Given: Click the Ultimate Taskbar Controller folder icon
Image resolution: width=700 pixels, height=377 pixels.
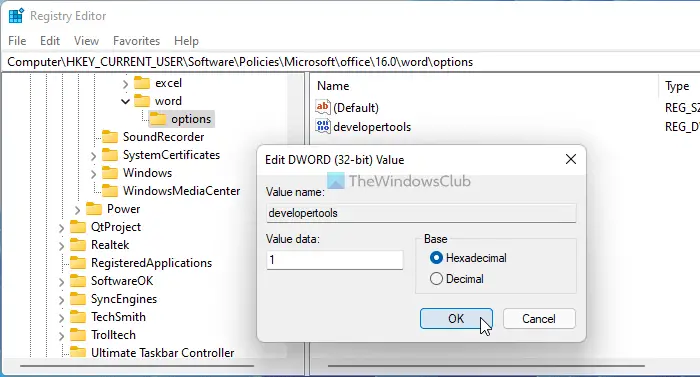Looking at the screenshot, I should tap(78, 352).
